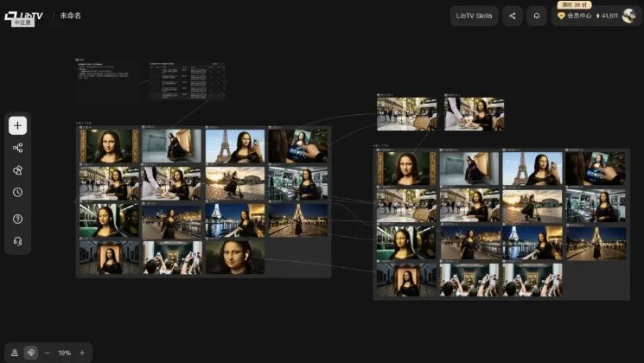Select night Eiffel Tower riverside selfie in right group
Viewport: 644px width, 363px height.
(x=532, y=243)
